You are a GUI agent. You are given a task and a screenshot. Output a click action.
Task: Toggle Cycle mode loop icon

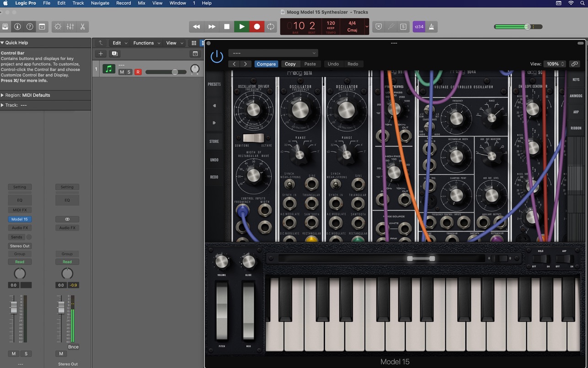pos(271,27)
